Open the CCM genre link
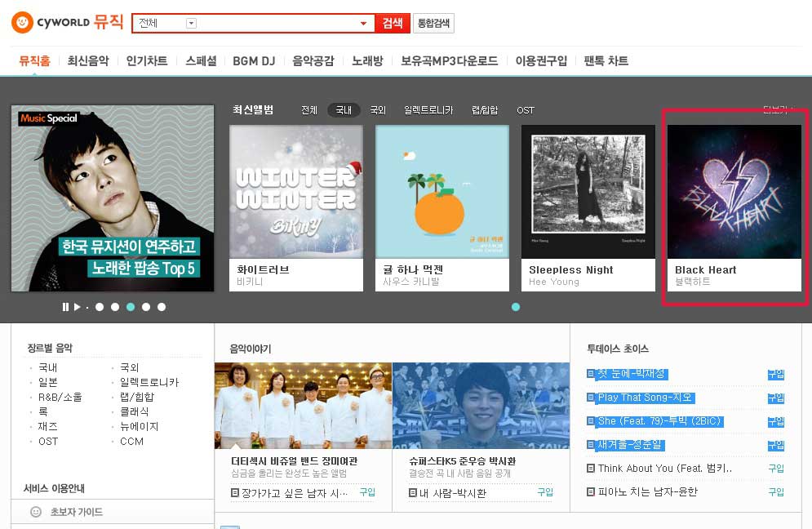This screenshot has height=529, width=812. coord(131,442)
